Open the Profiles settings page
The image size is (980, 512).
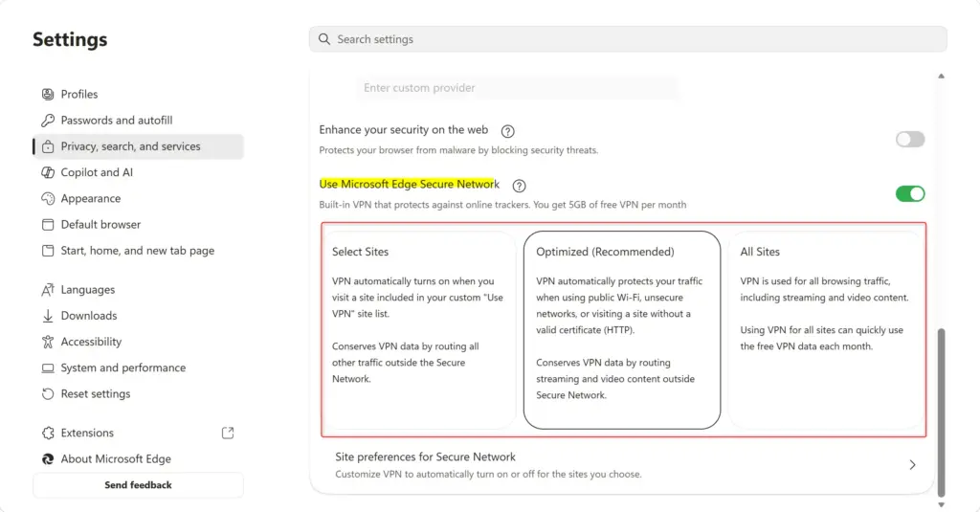click(138, 95)
